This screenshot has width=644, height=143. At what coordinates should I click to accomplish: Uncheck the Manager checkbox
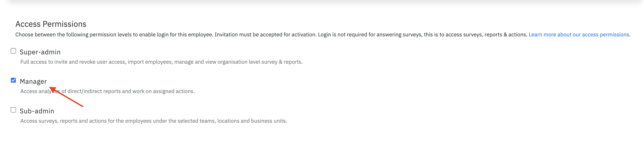point(13,80)
